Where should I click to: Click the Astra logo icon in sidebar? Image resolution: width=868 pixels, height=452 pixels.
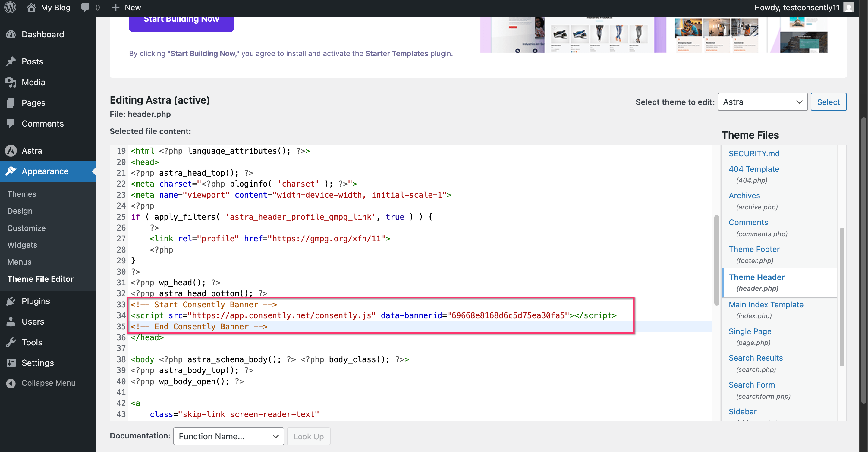pyautogui.click(x=11, y=151)
